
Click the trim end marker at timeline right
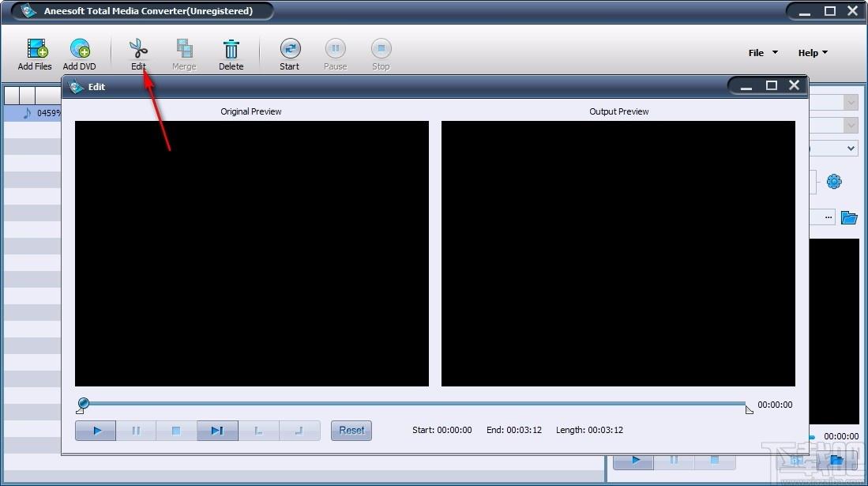coord(749,409)
